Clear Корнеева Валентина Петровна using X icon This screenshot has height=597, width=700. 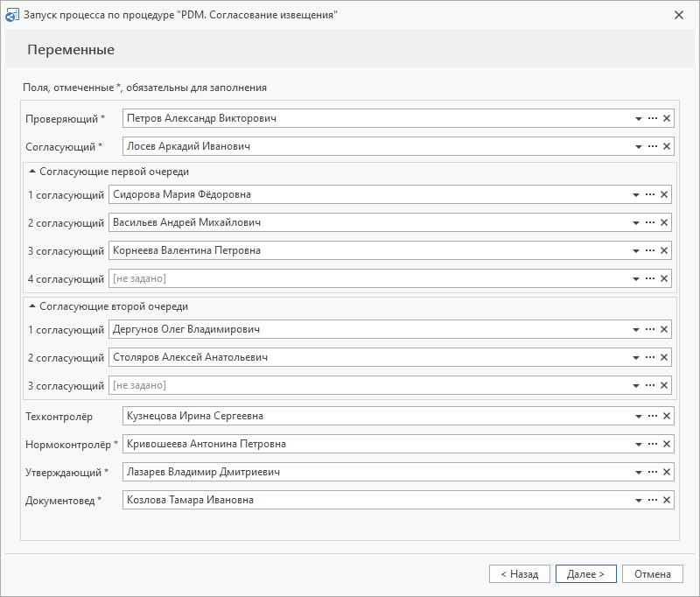pyautogui.click(x=664, y=250)
